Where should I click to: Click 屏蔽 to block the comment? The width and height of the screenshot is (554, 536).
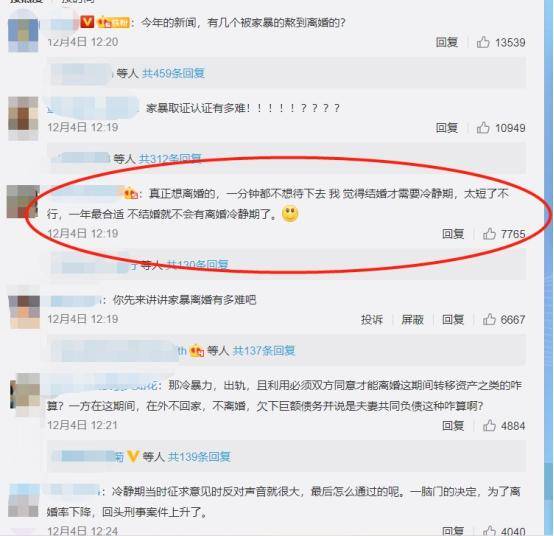coord(412,320)
